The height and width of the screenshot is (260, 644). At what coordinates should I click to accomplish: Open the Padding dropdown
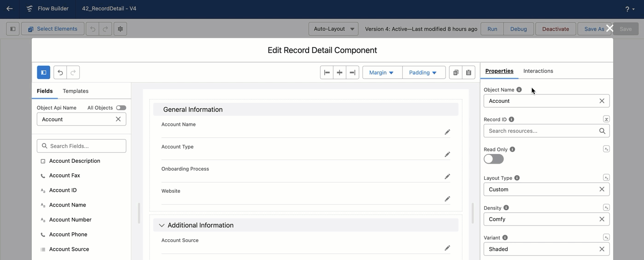[x=423, y=72]
